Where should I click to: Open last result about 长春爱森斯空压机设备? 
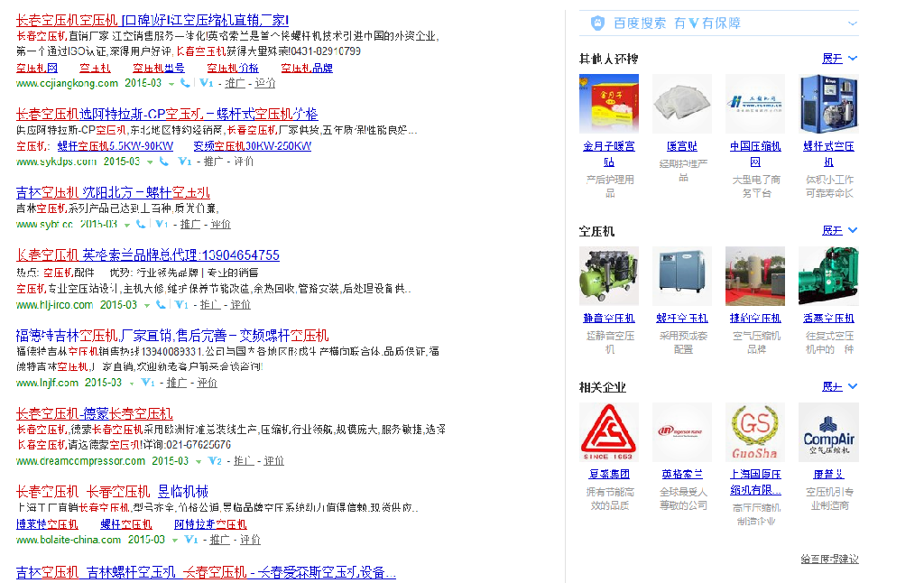[x=206, y=572]
